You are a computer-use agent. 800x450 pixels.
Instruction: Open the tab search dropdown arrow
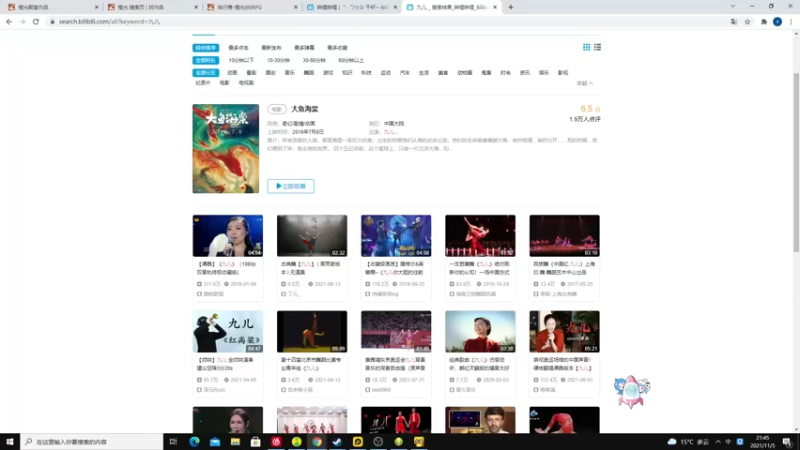point(733,7)
